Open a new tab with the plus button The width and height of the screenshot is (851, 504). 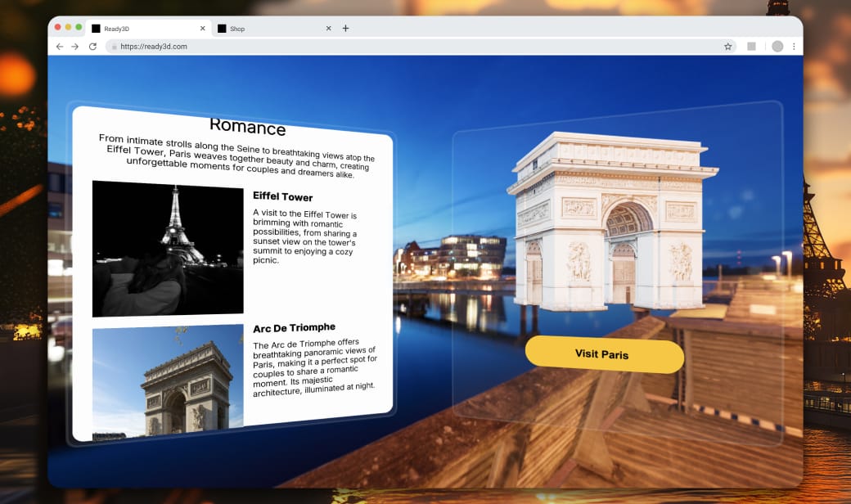[x=344, y=27]
